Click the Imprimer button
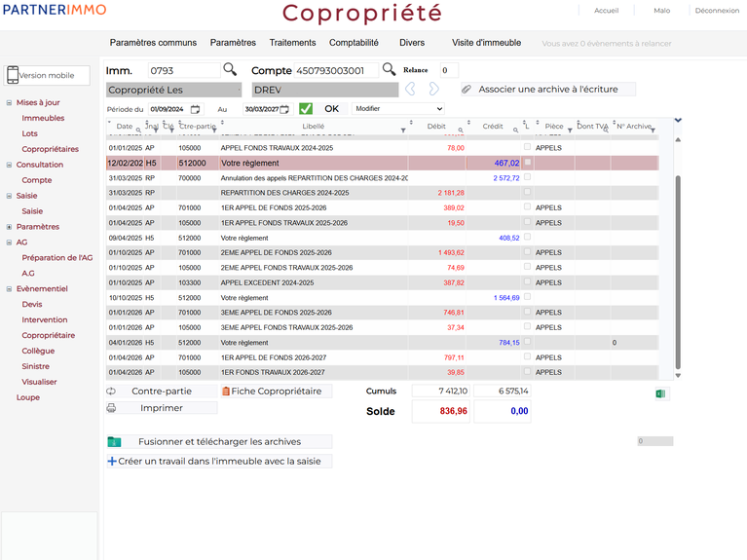This screenshot has width=747, height=560. click(161, 408)
